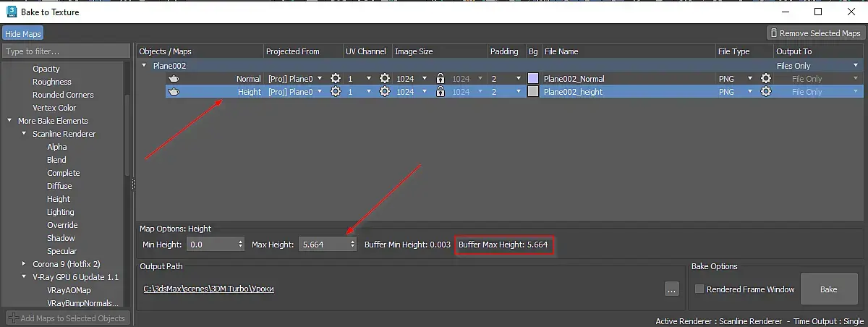Select Height element under Scanline Renderer

tap(59, 199)
